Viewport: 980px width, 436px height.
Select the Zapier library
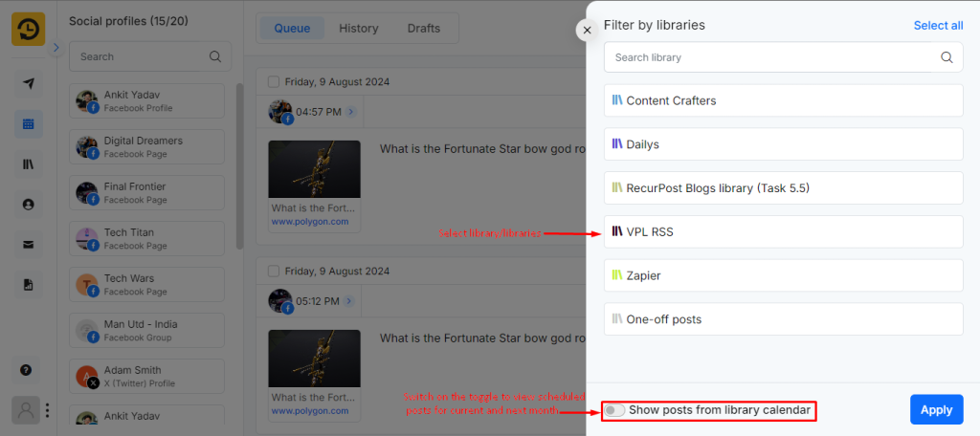coord(783,275)
